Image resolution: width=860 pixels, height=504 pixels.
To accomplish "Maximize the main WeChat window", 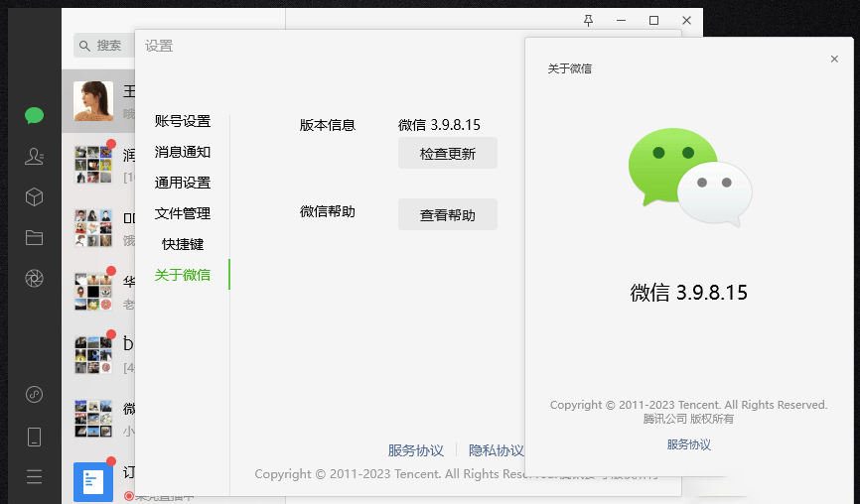I will click(653, 21).
